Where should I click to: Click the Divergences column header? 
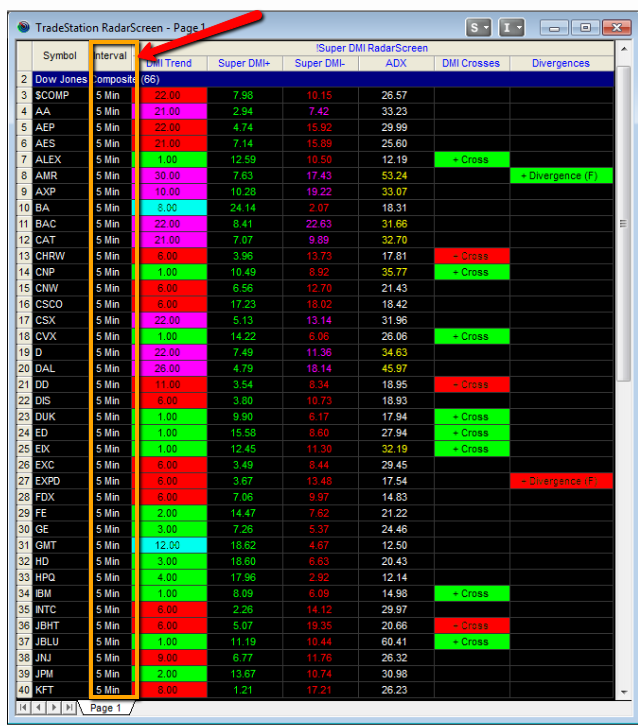561,63
